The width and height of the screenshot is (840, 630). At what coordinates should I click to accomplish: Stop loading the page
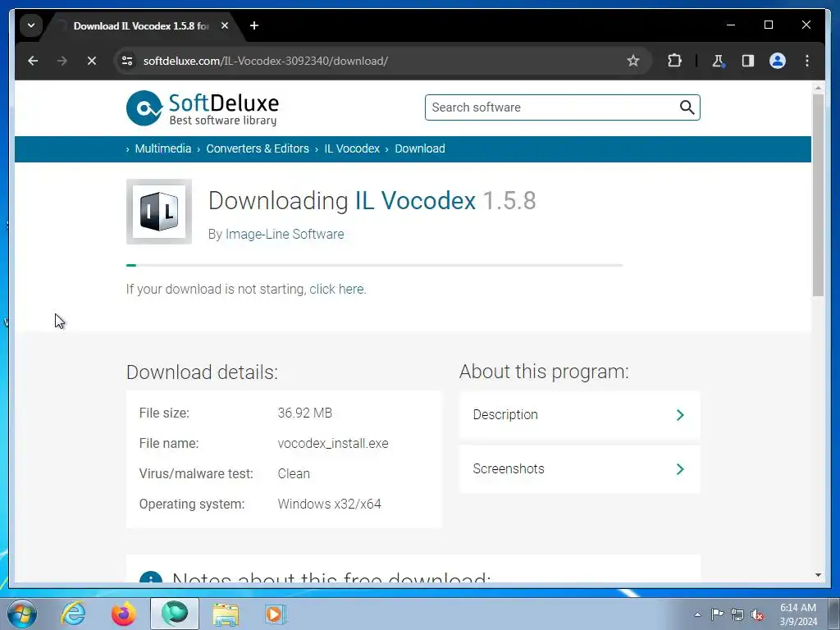[x=92, y=61]
